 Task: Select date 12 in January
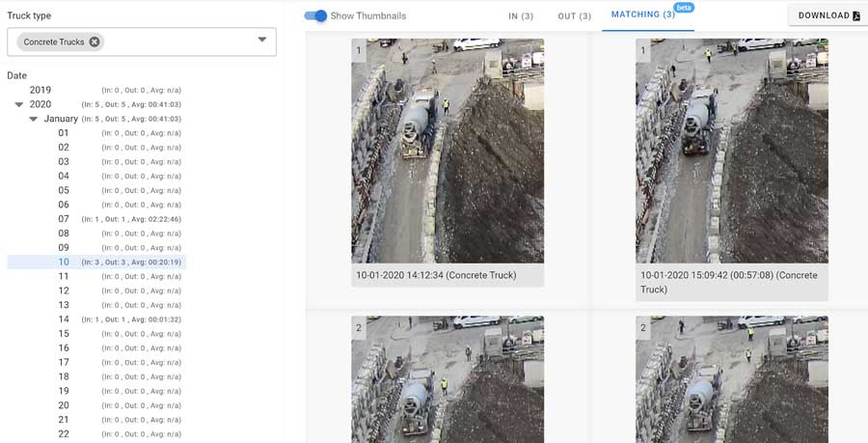point(96,291)
